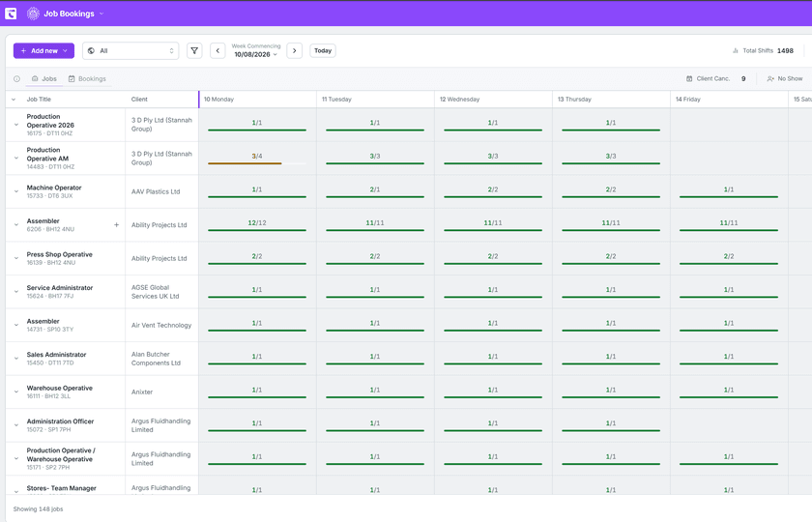Expand Press Shop Operative row
Viewport: 812px width, 522px height.
pyautogui.click(x=16, y=258)
